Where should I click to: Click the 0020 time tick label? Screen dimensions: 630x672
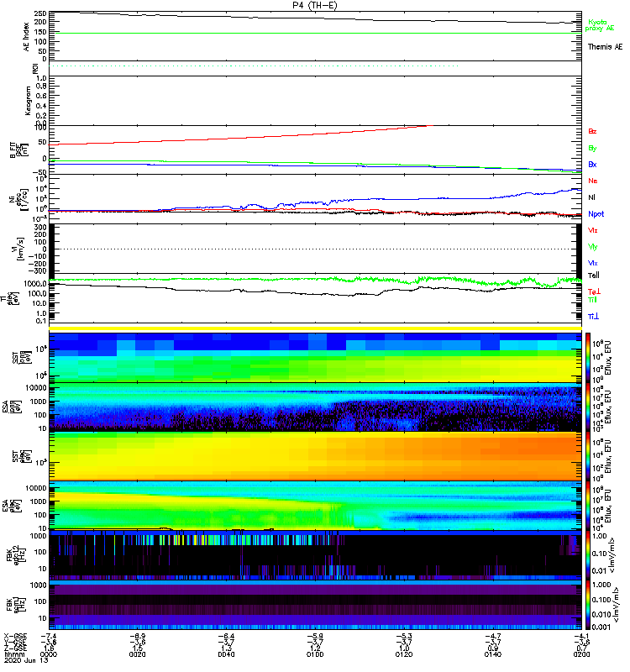pos(137,654)
